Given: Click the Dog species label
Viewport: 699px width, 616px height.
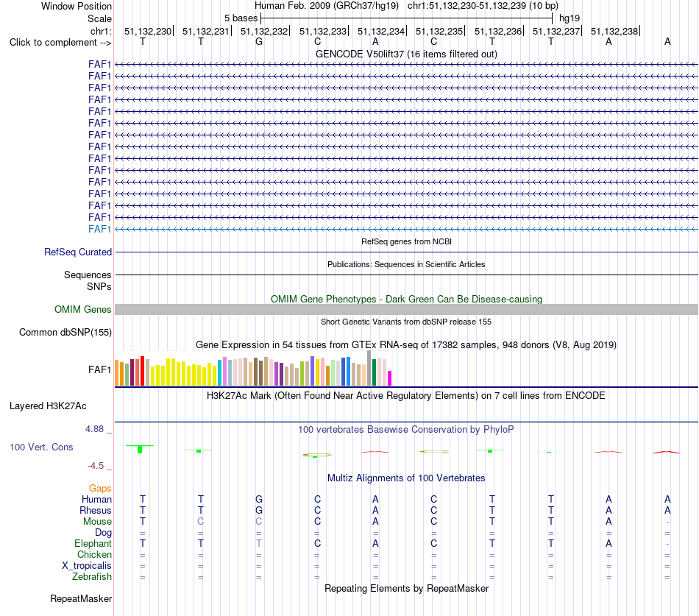Looking at the screenshot, I should click(103, 533).
